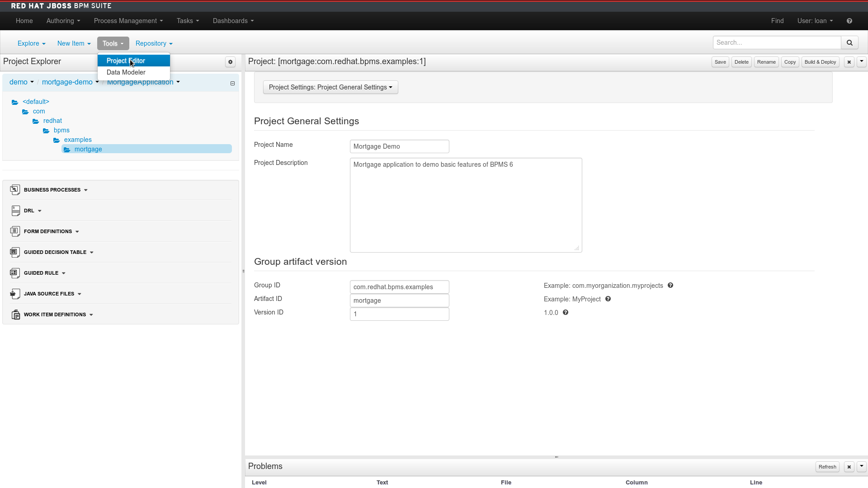Click the Business Processes section icon

[15, 190]
